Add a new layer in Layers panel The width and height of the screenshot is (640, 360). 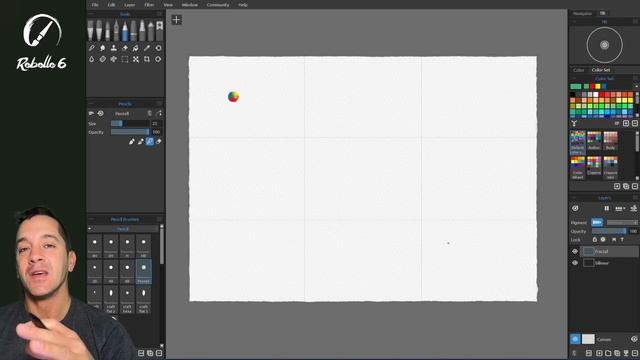[x=599, y=353]
